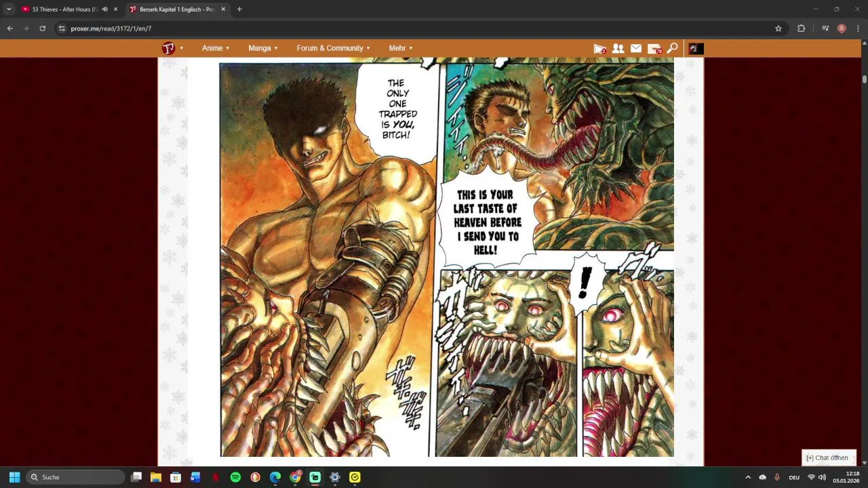This screenshot has width=868, height=488.
Task: Go back to the previous page
Action: [9, 28]
